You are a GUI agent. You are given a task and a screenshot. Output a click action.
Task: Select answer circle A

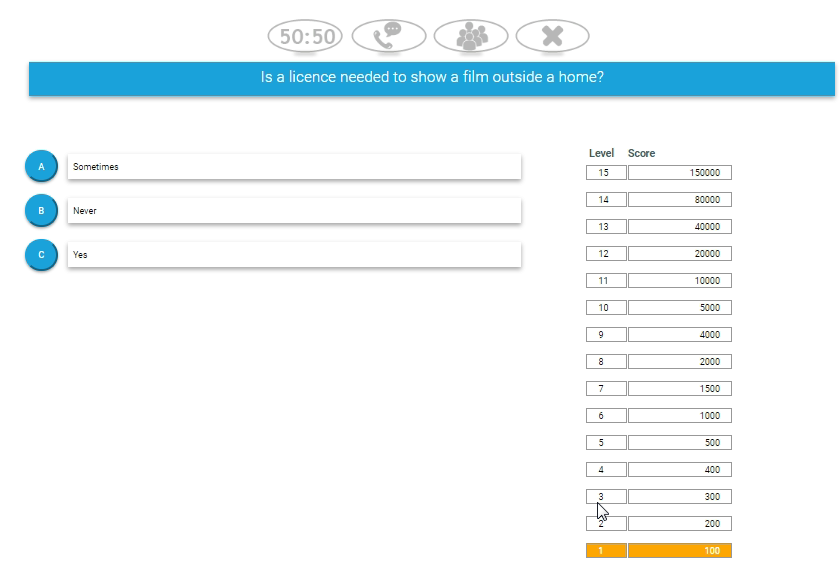pyautogui.click(x=41, y=167)
